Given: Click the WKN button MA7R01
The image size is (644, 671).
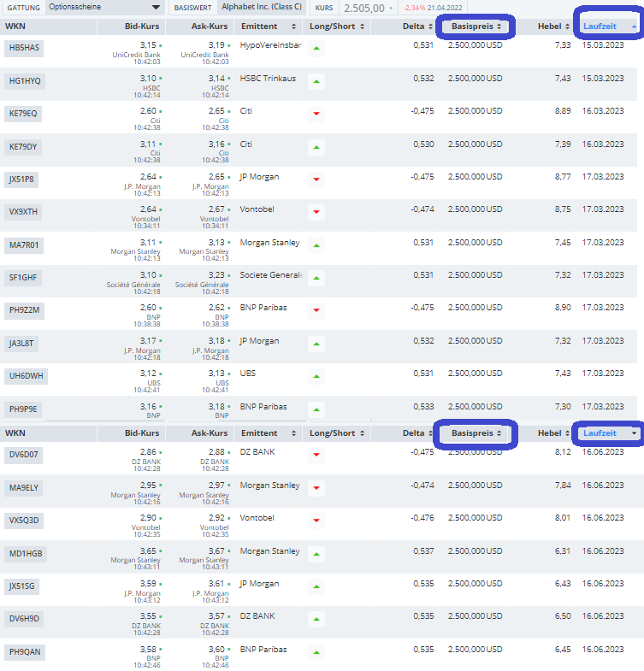Looking at the screenshot, I should [24, 245].
